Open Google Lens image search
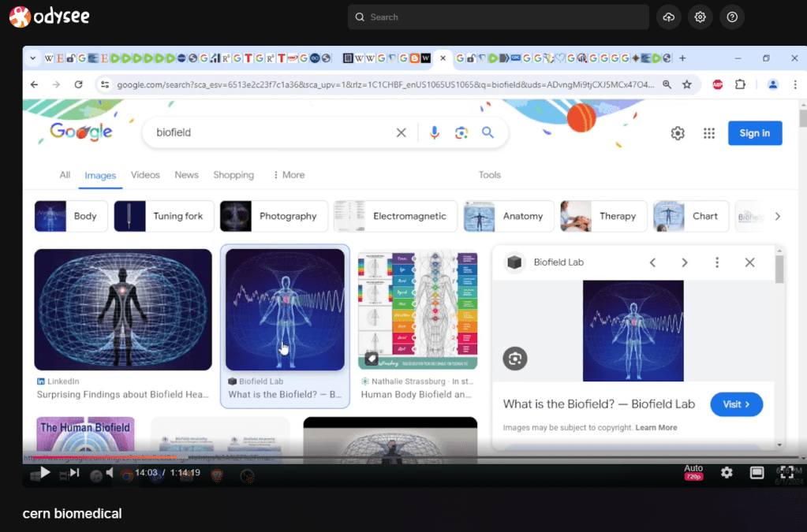This screenshot has width=807, height=532. coord(461,133)
